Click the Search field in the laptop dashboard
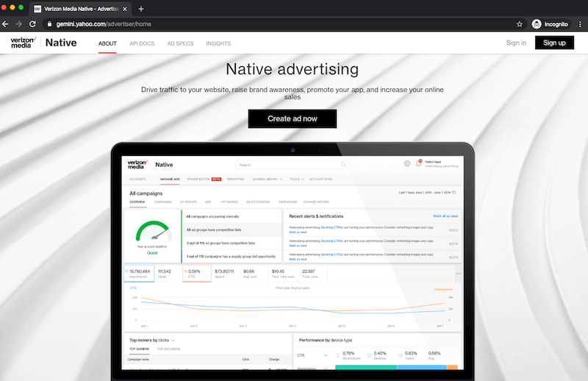The height and width of the screenshot is (381, 588). click(x=292, y=165)
